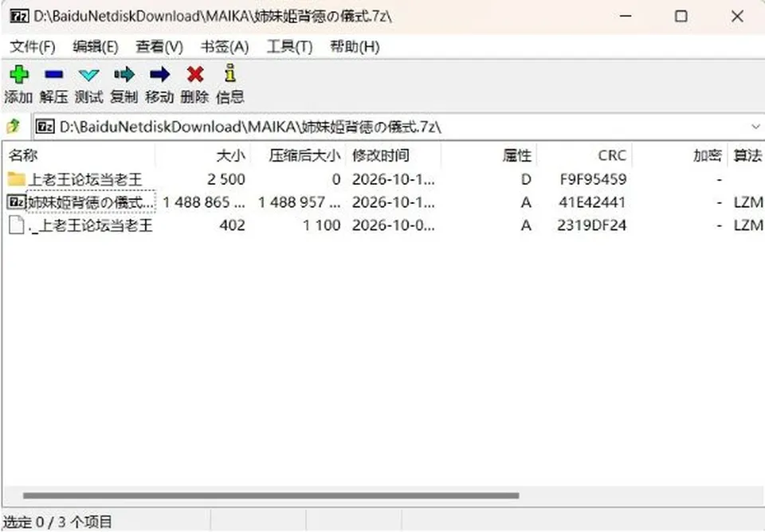
Task: Sort by the 加密 column header
Action: (x=680, y=155)
